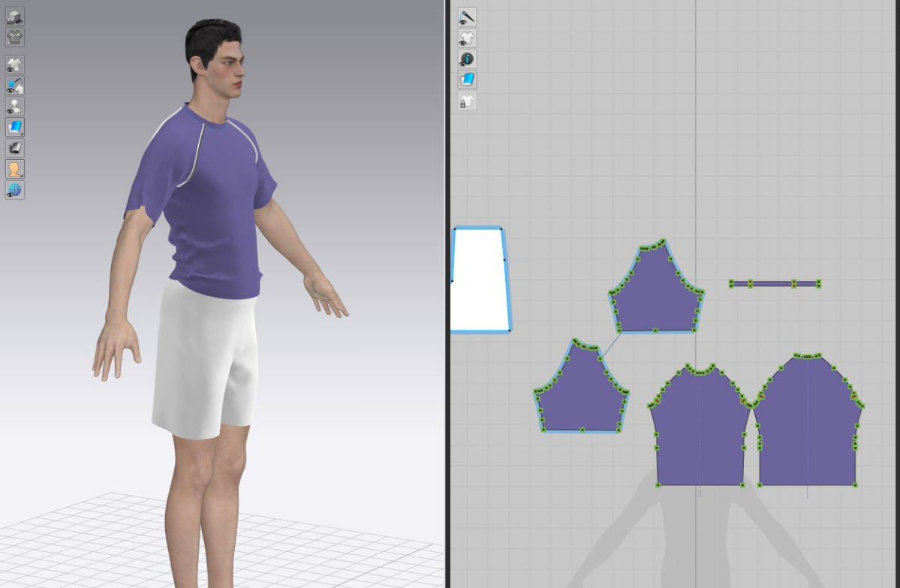This screenshot has width=900, height=588.
Task: Open the blue fabric surface icon in 2D toolbar
Action: pyautogui.click(x=467, y=79)
